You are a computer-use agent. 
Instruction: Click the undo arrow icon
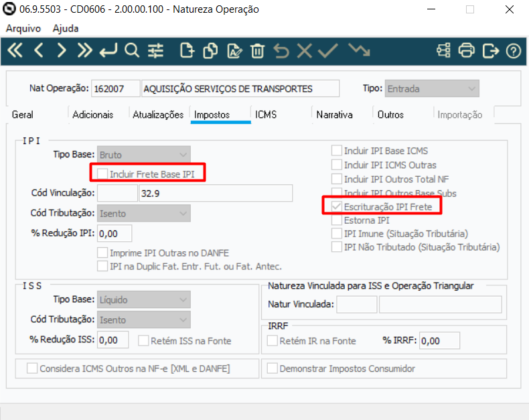point(281,51)
